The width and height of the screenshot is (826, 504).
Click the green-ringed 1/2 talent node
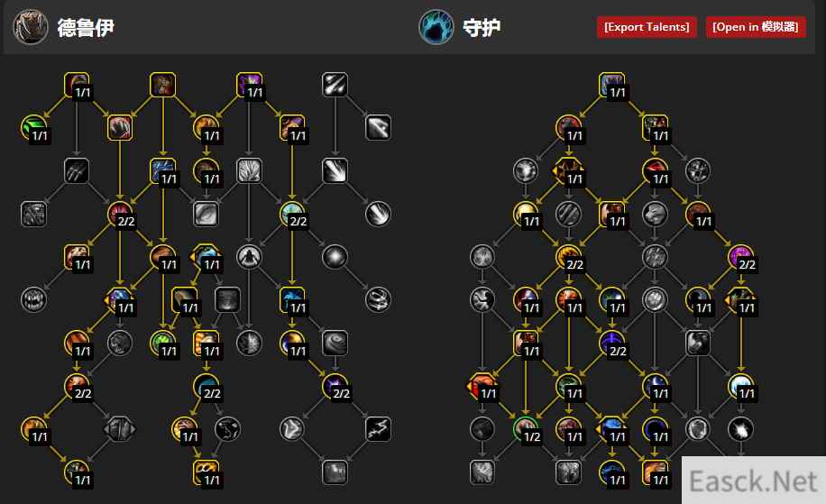coord(526,429)
